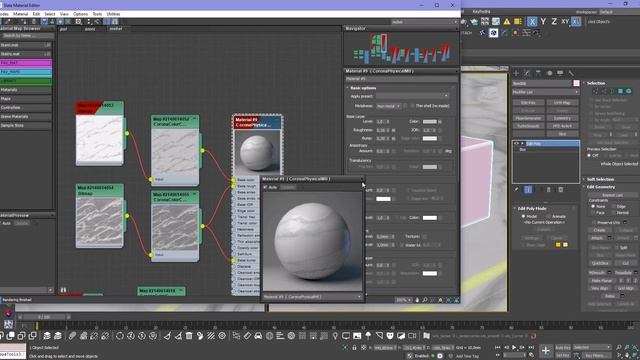
Task: Select the upper CoronaColorCorrect node
Action: pos(175,150)
